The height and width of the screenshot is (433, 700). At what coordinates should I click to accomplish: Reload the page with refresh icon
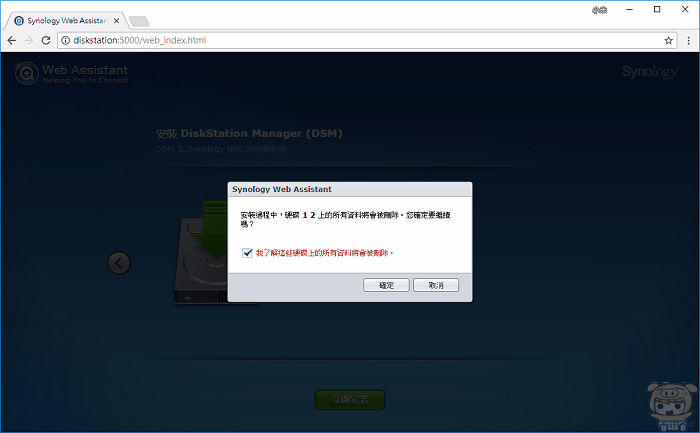46,40
